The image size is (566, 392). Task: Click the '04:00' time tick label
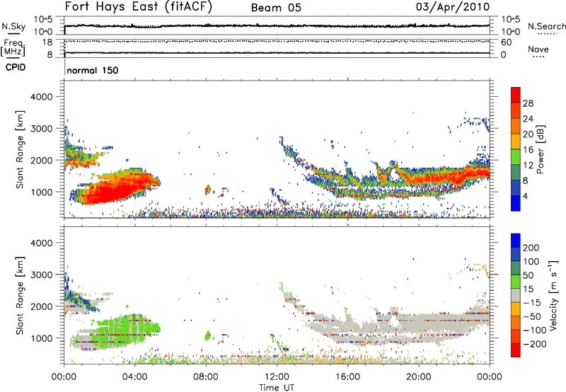[134, 377]
